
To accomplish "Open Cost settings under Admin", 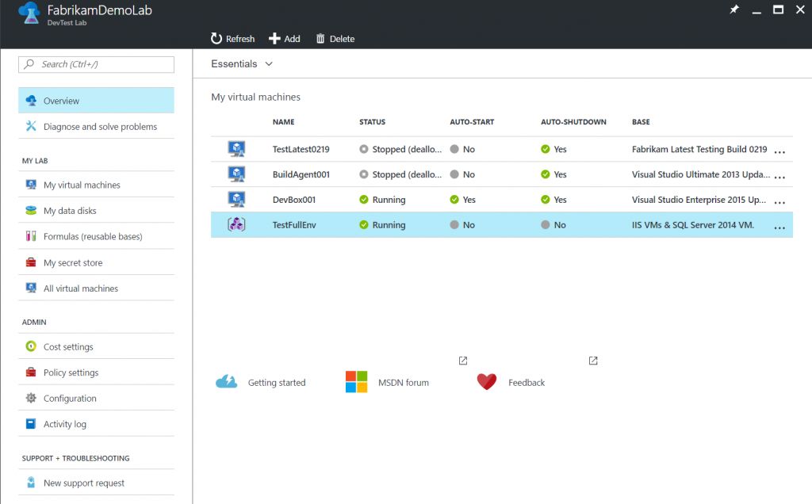I will point(67,346).
